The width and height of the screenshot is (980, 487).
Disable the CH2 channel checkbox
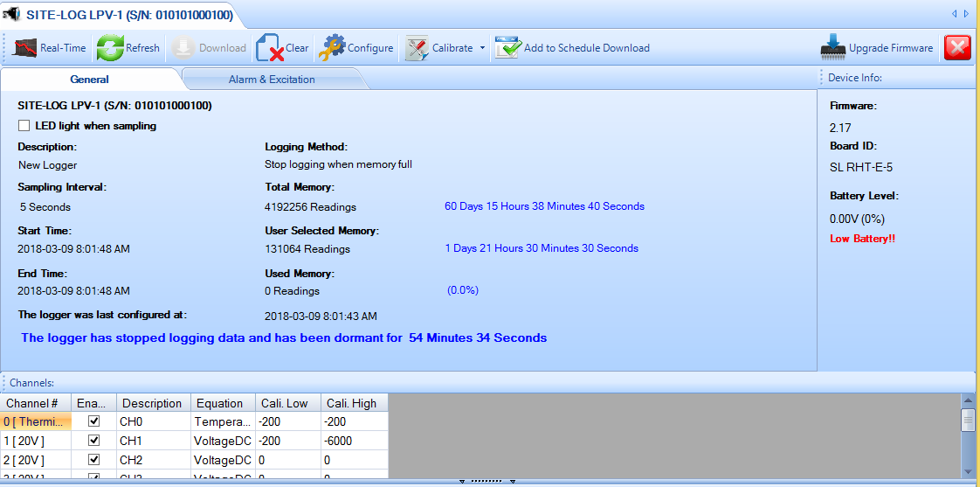point(94,460)
